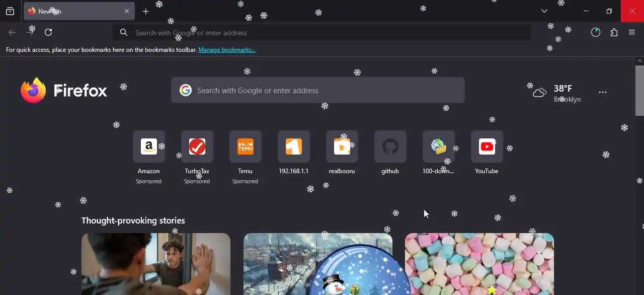This screenshot has width=644, height=295.
Task: Open Firefox View in the tab bar
Action: point(10,11)
